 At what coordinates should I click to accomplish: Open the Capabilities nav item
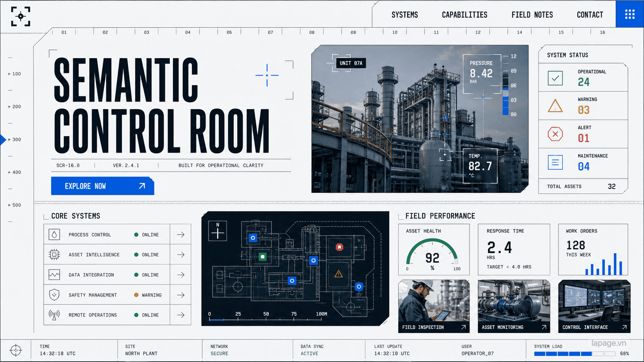pos(465,15)
